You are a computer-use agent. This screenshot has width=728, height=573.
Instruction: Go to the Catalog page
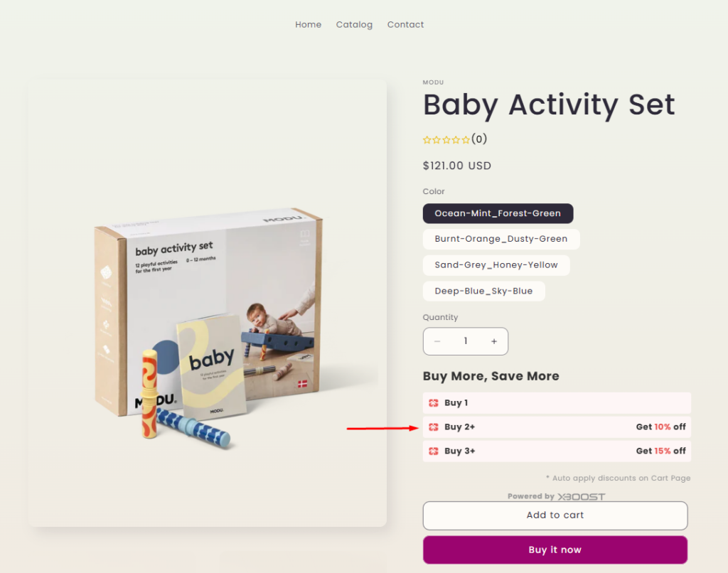tap(354, 25)
